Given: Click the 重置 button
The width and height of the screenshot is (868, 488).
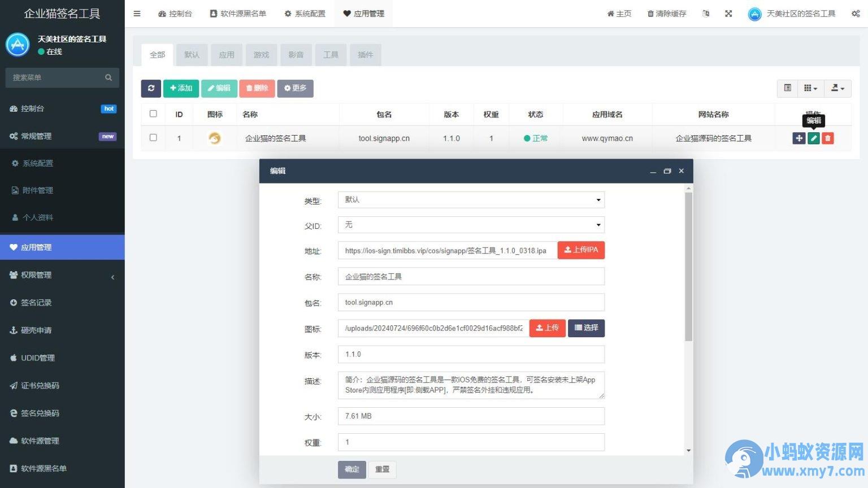Looking at the screenshot, I should coord(383,469).
